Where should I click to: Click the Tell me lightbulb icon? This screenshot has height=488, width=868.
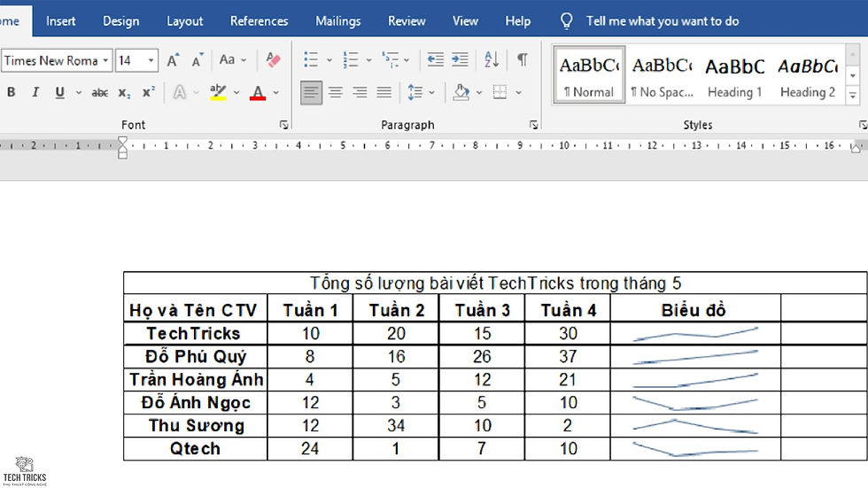[566, 21]
